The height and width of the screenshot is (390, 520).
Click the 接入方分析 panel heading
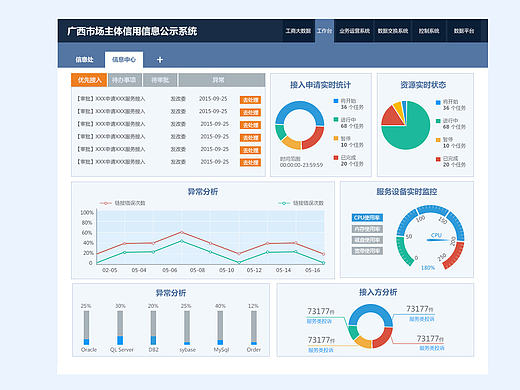click(x=378, y=292)
